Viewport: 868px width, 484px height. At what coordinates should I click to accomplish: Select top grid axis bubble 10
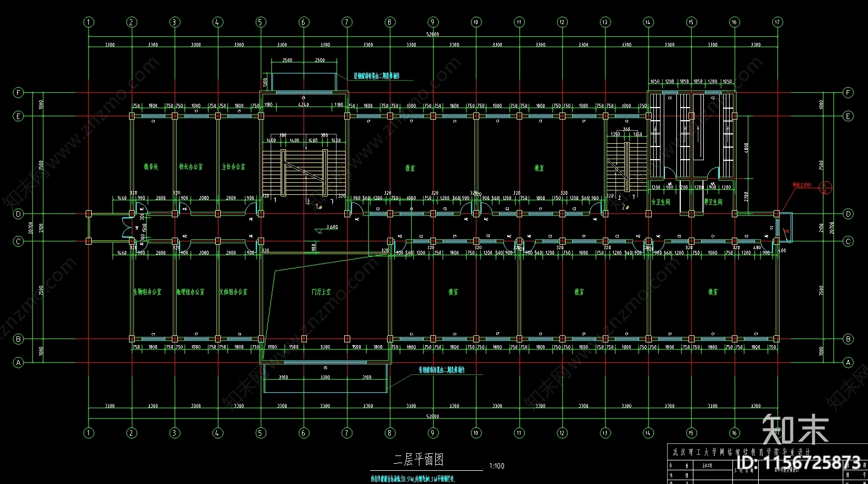coord(475,22)
